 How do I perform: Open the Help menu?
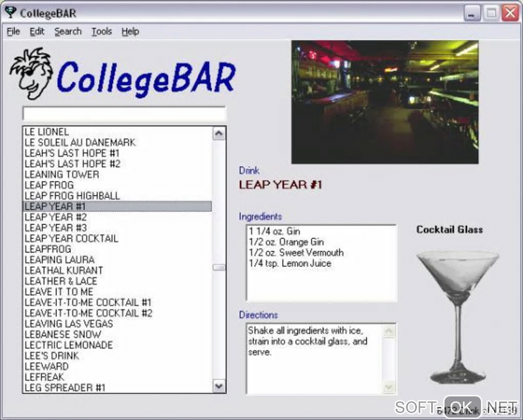coord(130,31)
